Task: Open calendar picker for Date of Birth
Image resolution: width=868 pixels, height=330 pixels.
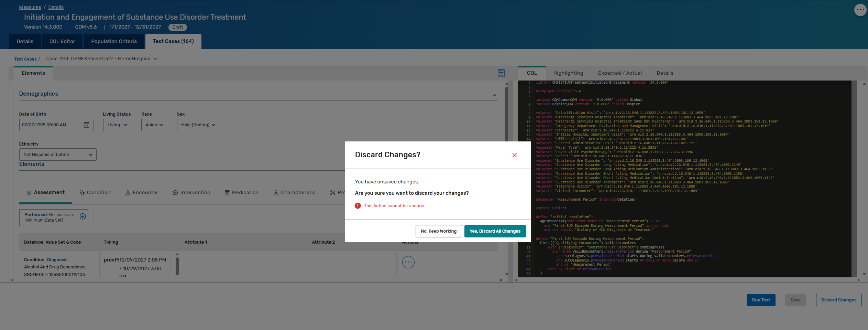Action: (87, 125)
